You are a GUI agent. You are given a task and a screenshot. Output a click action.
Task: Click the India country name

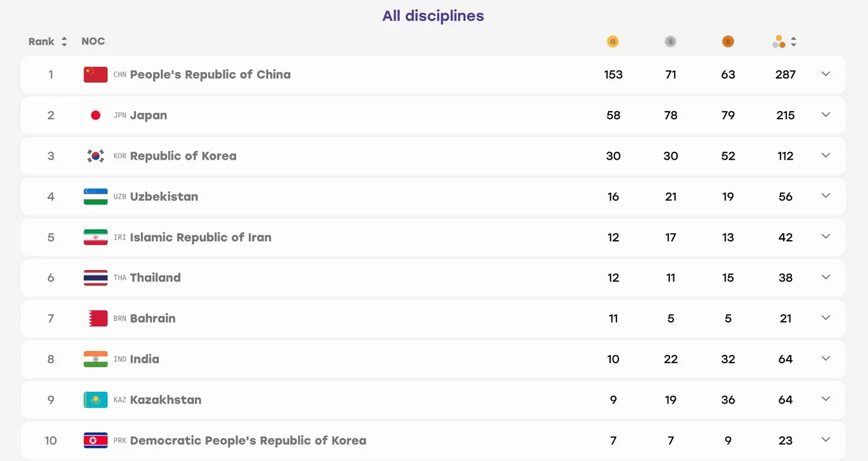[x=145, y=359]
